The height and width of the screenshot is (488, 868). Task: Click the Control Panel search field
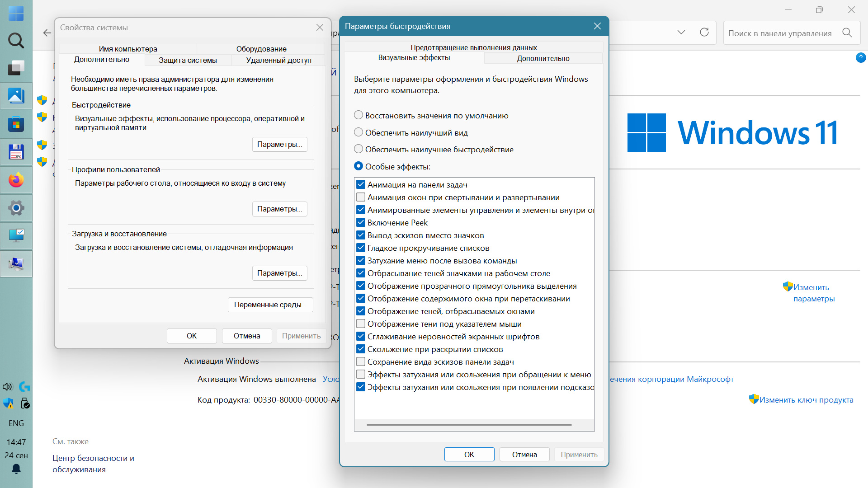coord(780,33)
